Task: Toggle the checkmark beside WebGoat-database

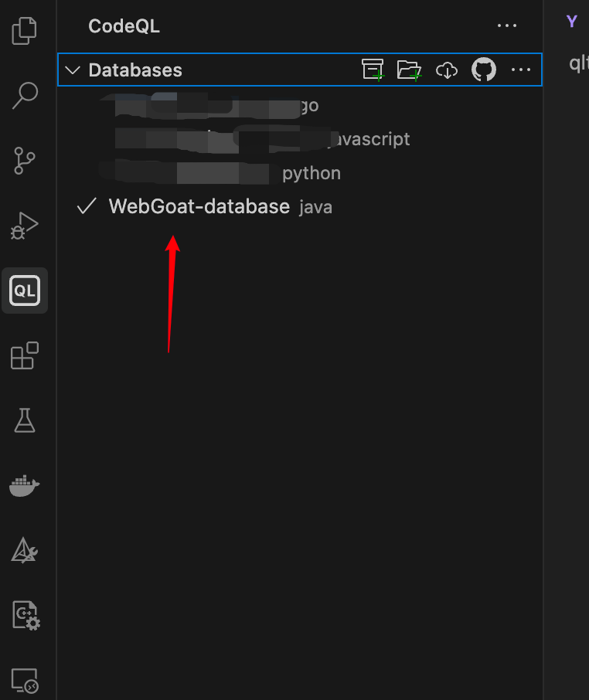Action: click(x=87, y=206)
